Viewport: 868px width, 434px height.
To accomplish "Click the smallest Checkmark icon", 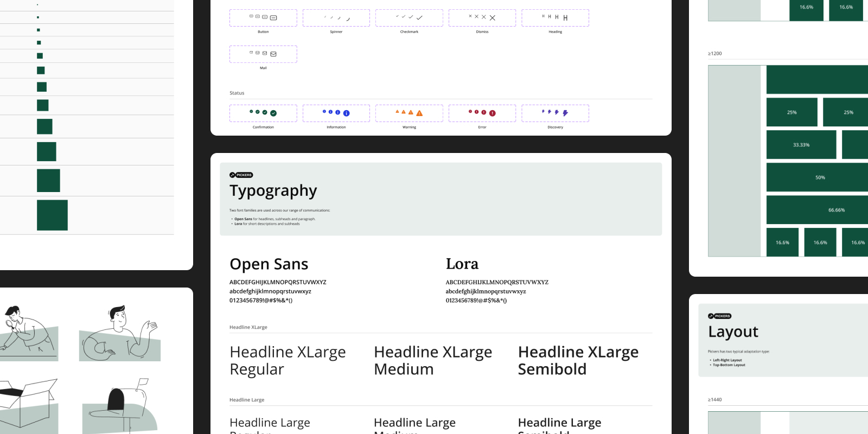I will 397,16.
